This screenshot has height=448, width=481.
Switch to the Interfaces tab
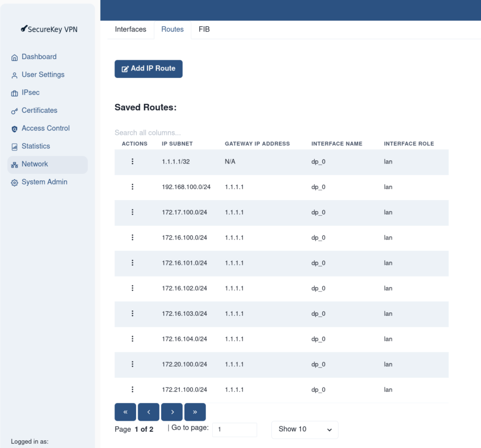tap(131, 29)
